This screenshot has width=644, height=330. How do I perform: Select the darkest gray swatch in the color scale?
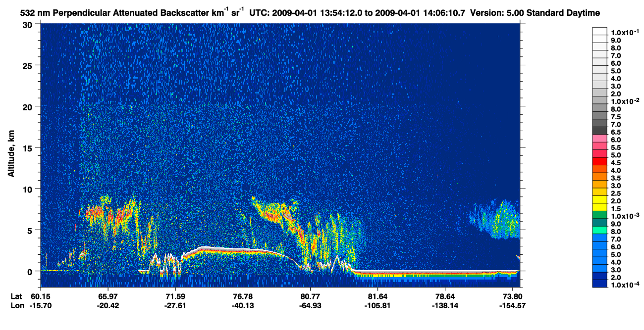(599, 131)
